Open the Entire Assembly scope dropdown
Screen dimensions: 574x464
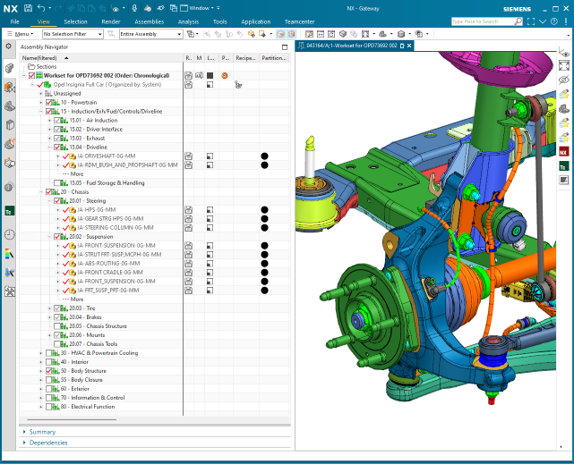pos(151,34)
